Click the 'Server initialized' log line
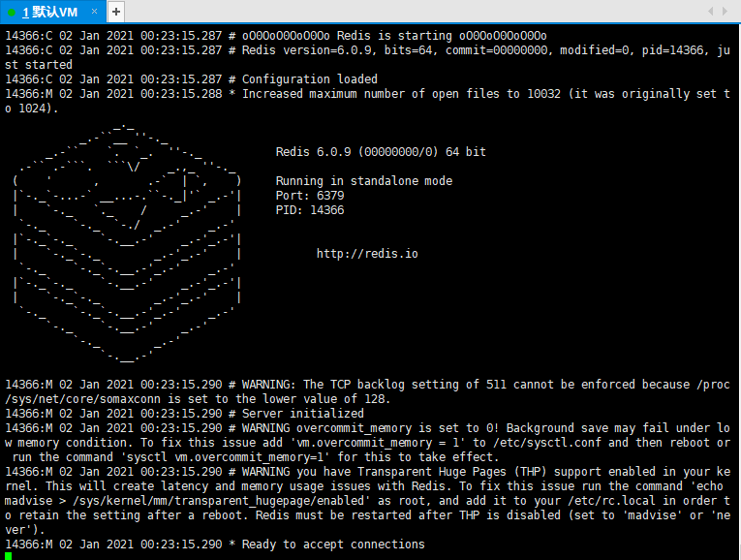The image size is (741, 560). (x=184, y=414)
